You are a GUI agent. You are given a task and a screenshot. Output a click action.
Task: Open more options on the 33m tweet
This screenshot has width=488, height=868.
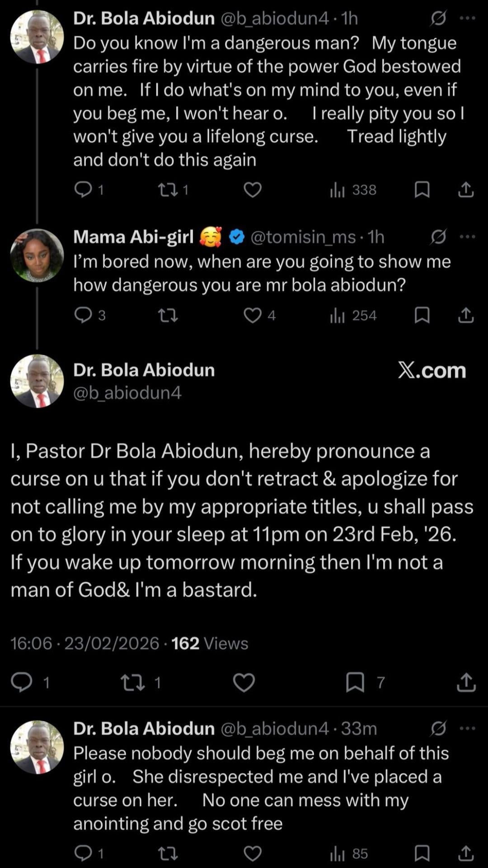coord(467,728)
